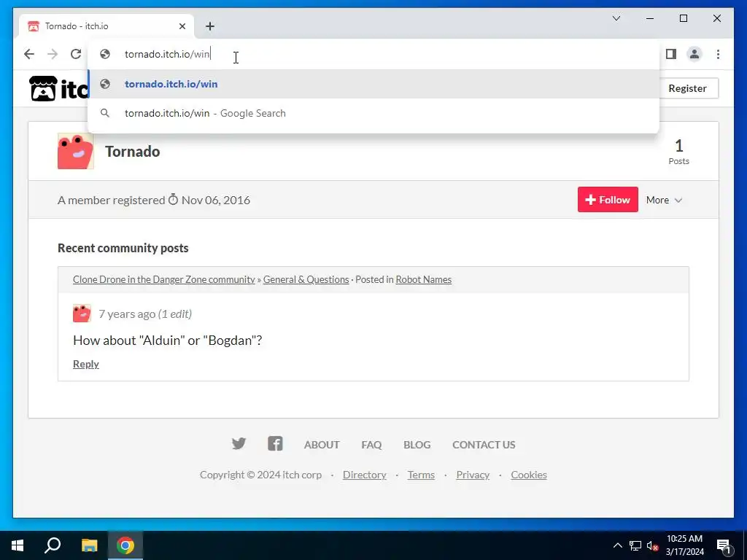Show hidden tray icons chevron
Viewport: 747px width, 560px height.
617,545
